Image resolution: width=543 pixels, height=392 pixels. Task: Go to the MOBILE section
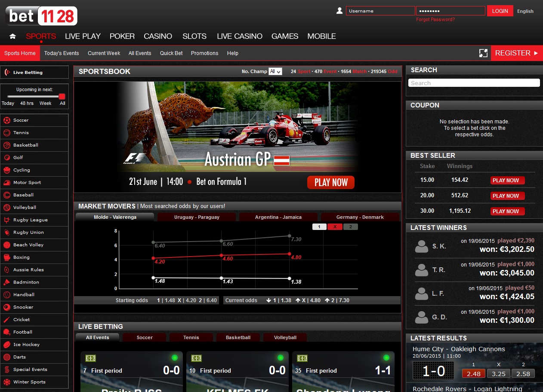coord(321,37)
